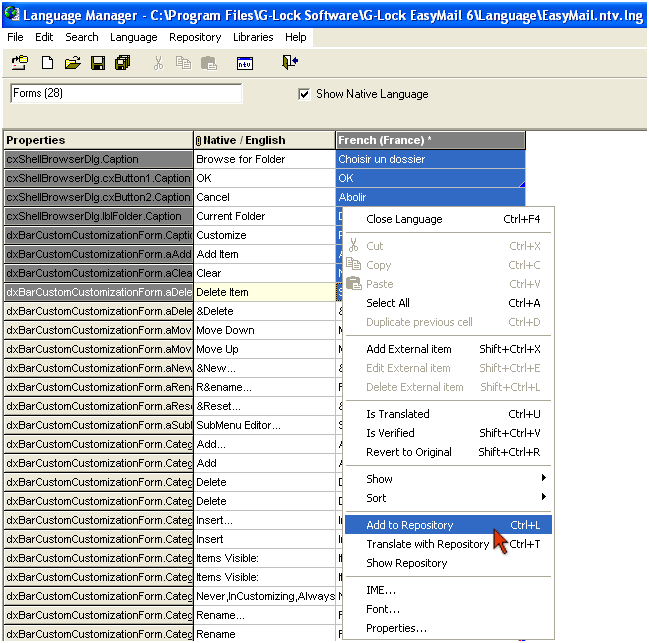The image size is (649, 643).
Task: Expand the Sort submenu arrow
Action: (x=544, y=497)
